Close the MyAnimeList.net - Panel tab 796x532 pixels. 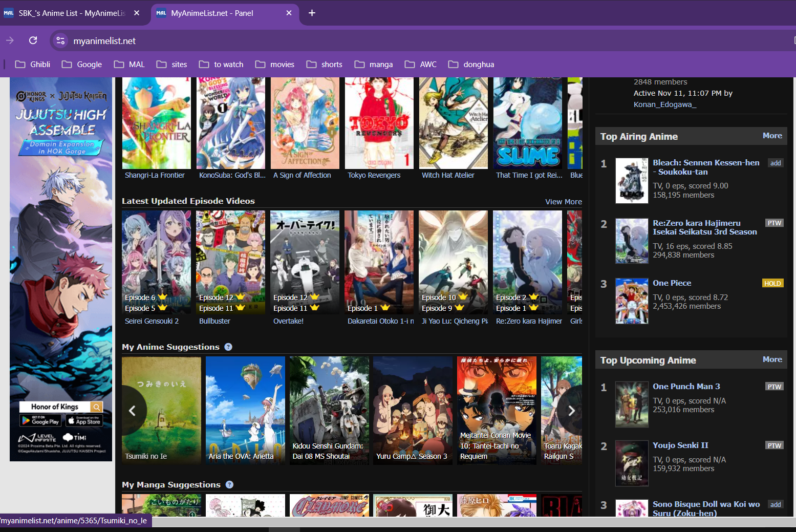point(289,13)
